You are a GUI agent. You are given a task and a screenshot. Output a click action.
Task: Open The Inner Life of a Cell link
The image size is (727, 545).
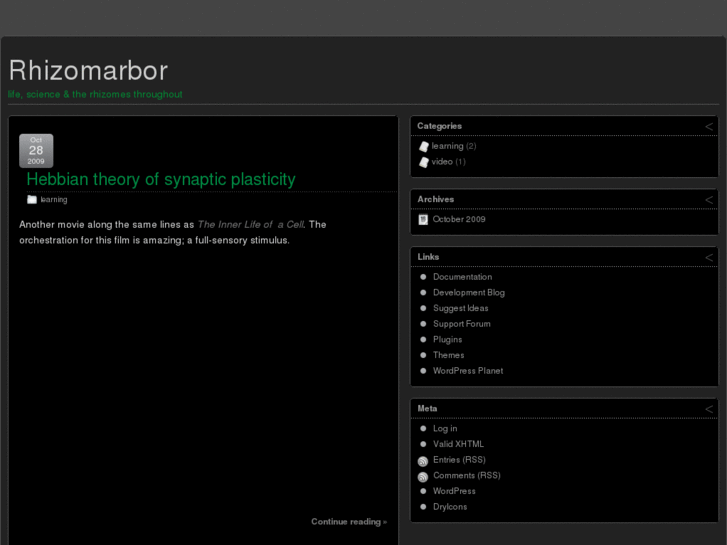(x=250, y=225)
